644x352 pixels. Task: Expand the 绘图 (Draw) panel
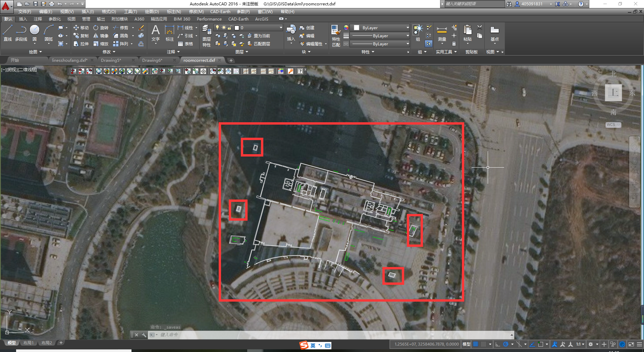pos(35,52)
